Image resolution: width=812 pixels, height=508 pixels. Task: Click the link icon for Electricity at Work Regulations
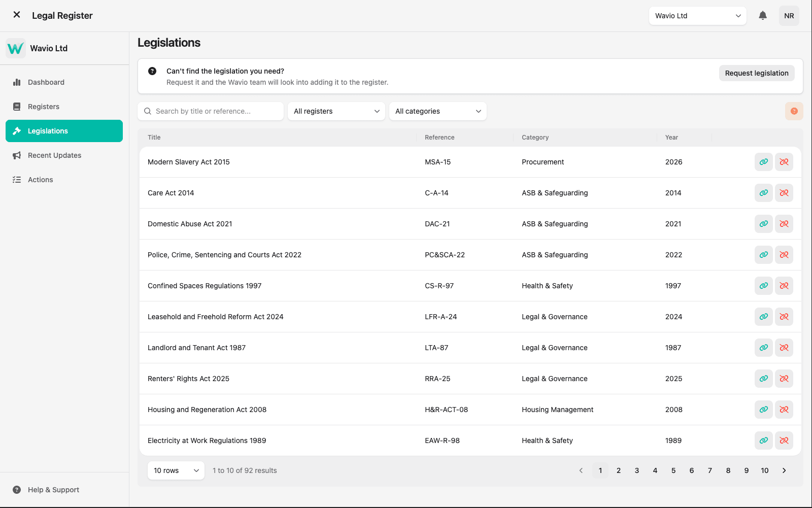(x=764, y=441)
